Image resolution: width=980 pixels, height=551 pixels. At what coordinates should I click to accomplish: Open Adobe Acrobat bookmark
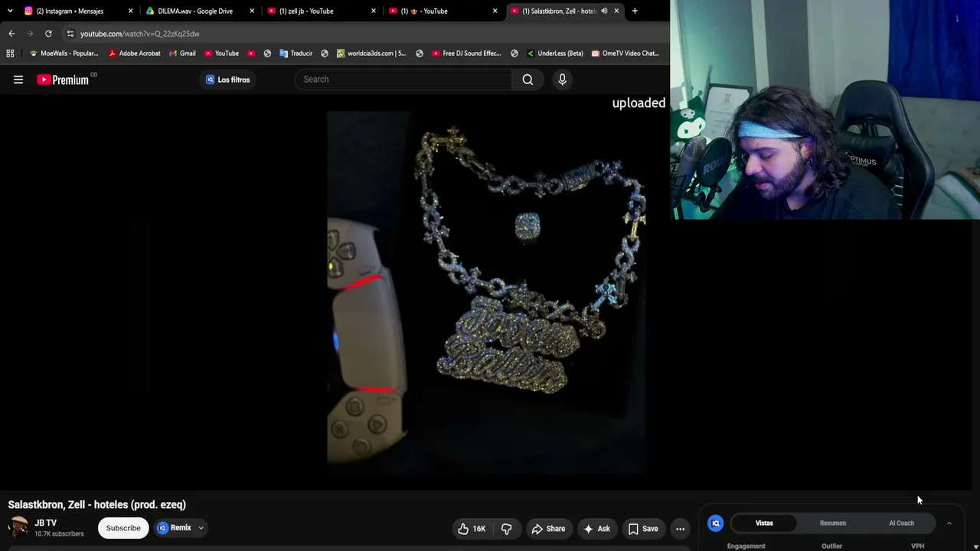tap(134, 54)
